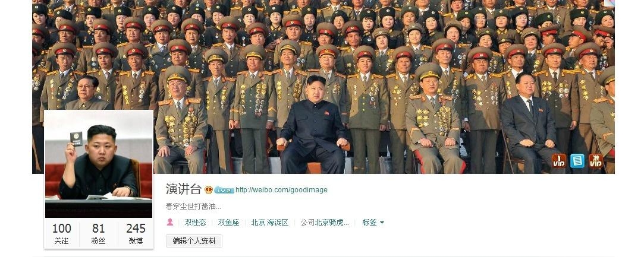
Task: Click the VIP 1 cover template icon
Action: [x=558, y=161]
